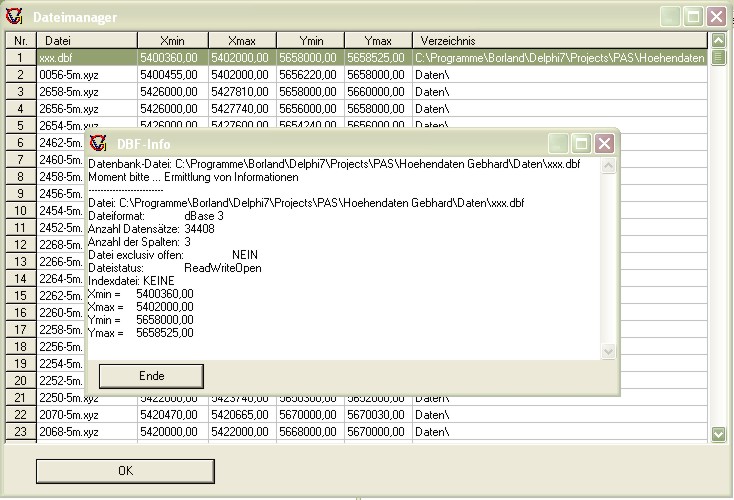Click 'Indexdatei: KEINE' line
Viewport: 734px width, 500px height.
point(131,281)
